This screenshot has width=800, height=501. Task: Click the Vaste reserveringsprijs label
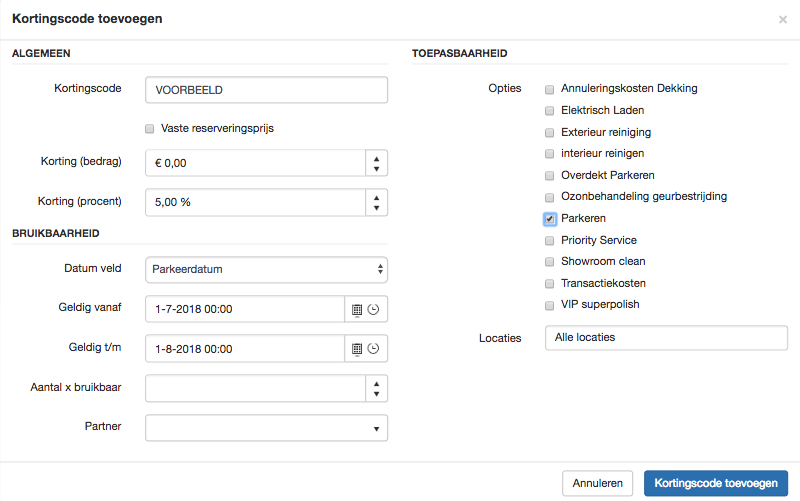[x=217, y=129]
